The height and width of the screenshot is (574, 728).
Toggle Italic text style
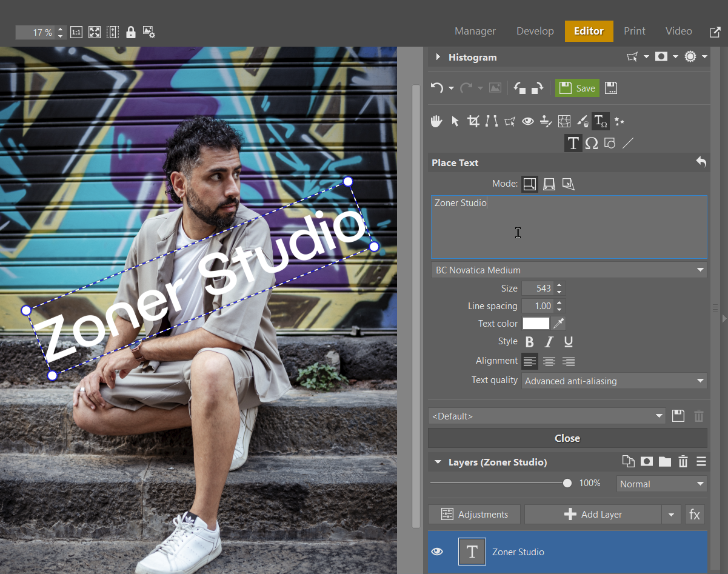[549, 342]
